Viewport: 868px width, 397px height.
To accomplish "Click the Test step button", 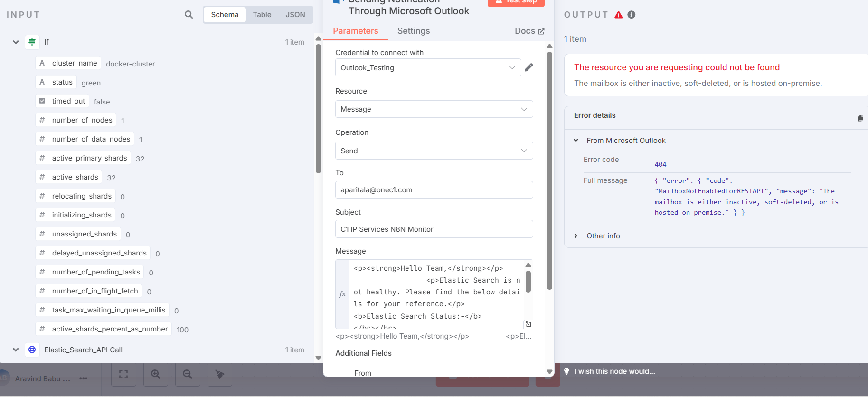I will (516, 2).
